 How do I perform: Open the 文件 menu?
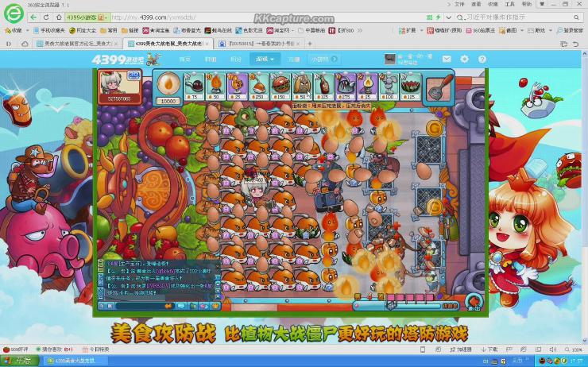(459, 4)
